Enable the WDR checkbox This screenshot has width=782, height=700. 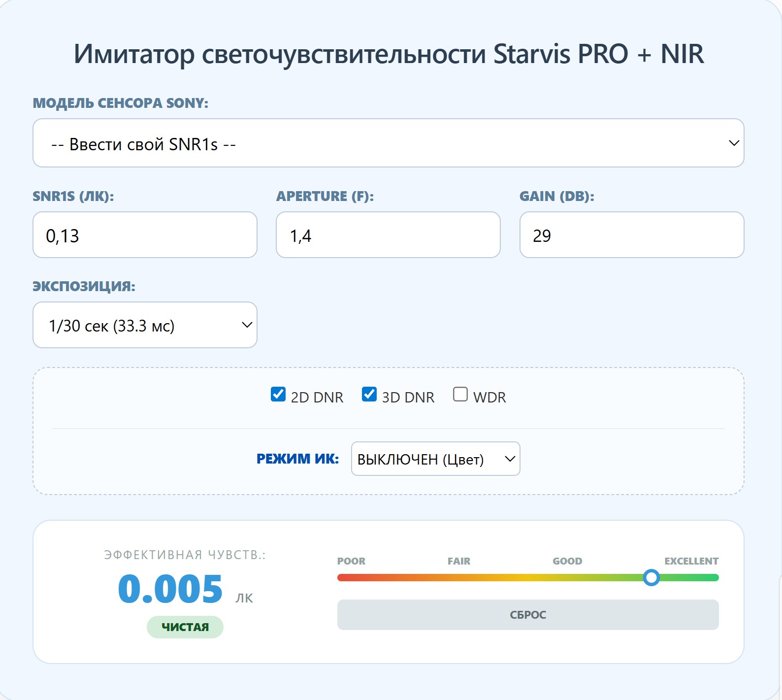(x=460, y=395)
